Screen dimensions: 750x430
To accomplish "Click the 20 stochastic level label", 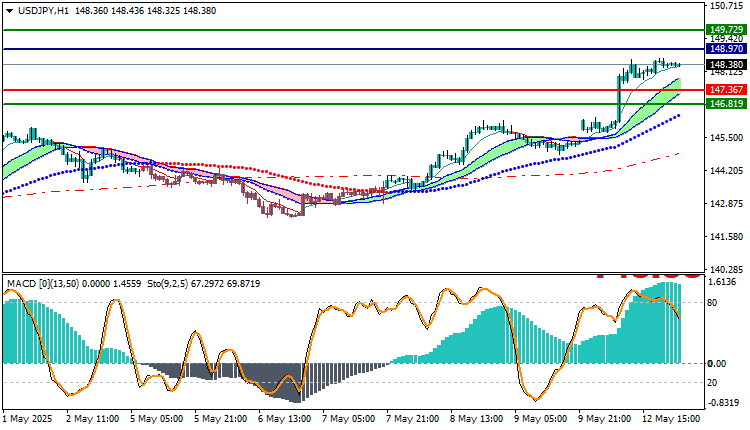I will [712, 383].
